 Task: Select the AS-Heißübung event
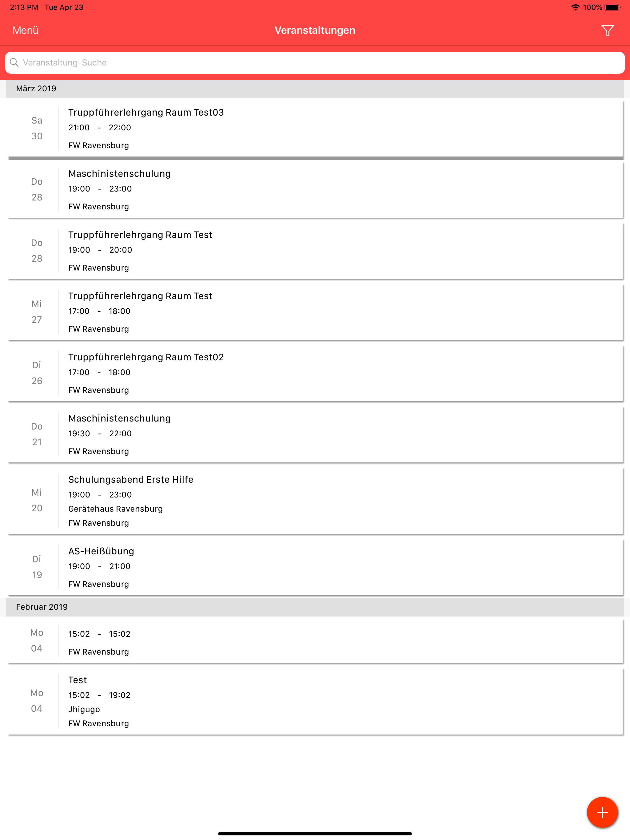[315, 567]
